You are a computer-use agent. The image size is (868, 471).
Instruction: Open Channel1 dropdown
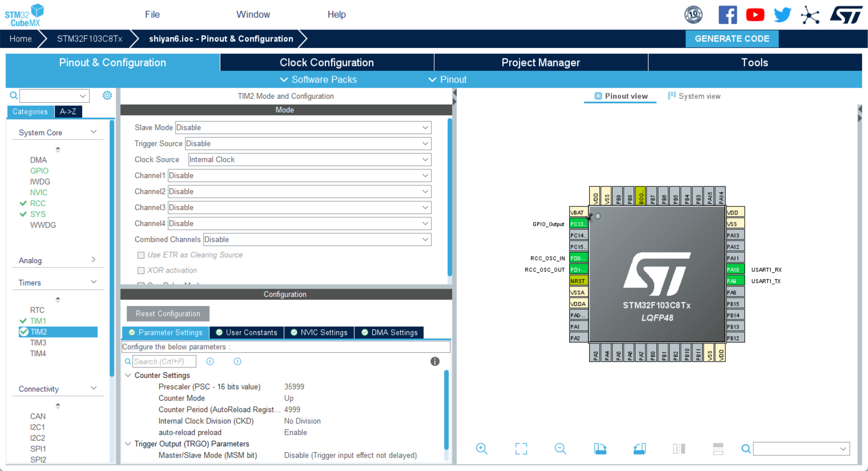click(x=300, y=175)
